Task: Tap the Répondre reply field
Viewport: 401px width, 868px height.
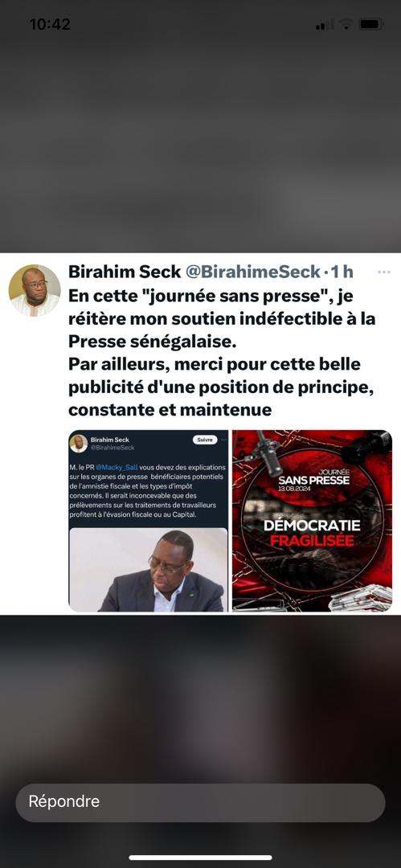Action: (x=200, y=802)
